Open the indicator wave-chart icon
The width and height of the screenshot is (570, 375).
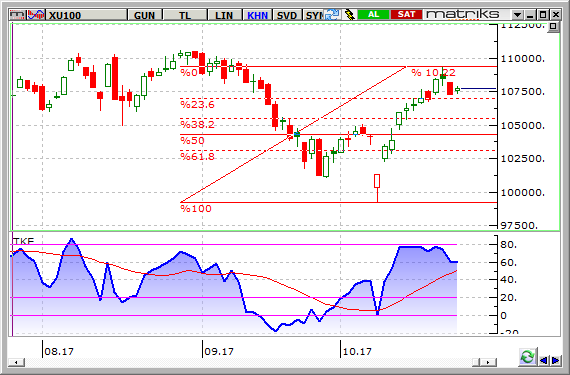36,15
